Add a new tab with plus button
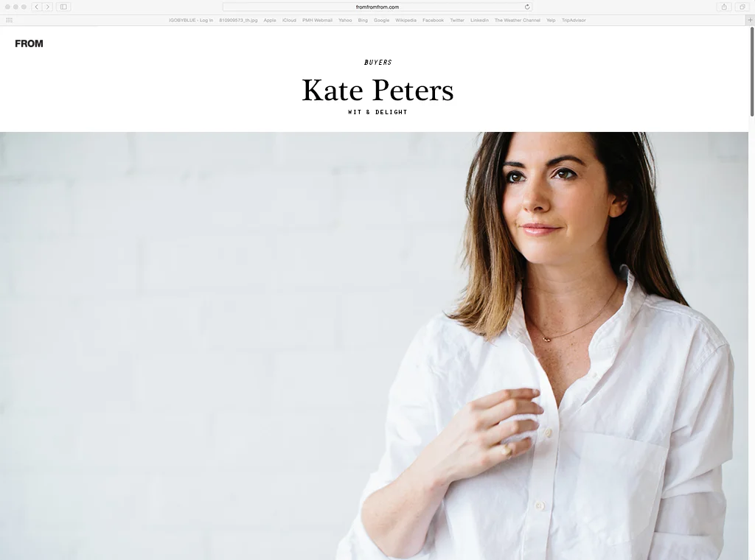Image resolution: width=755 pixels, height=560 pixels. [750, 20]
